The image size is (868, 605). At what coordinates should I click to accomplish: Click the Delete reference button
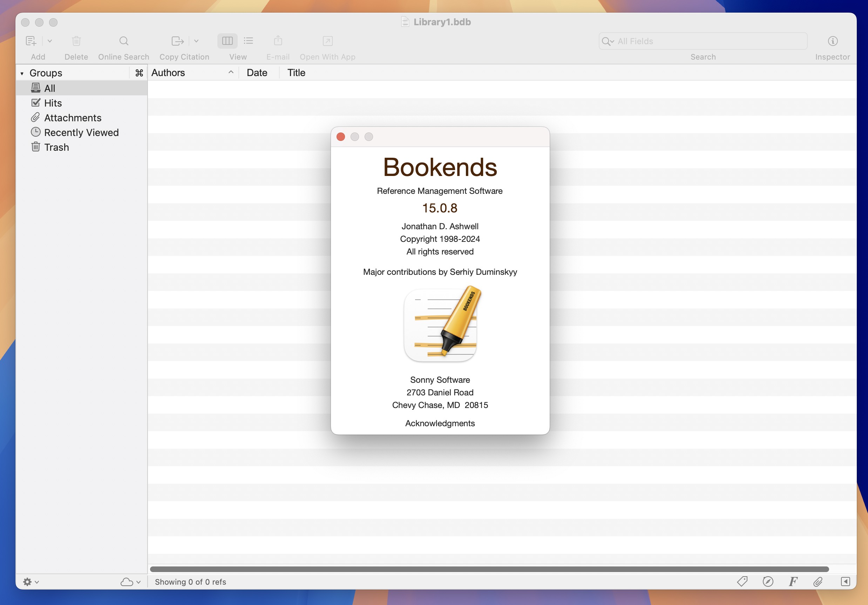pos(76,41)
